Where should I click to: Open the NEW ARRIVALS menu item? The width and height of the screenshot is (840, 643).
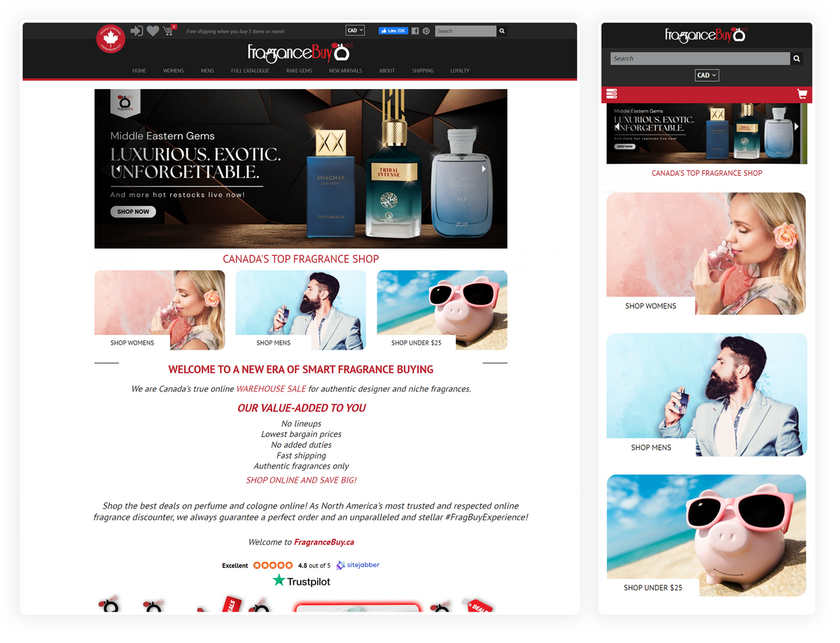click(x=346, y=71)
